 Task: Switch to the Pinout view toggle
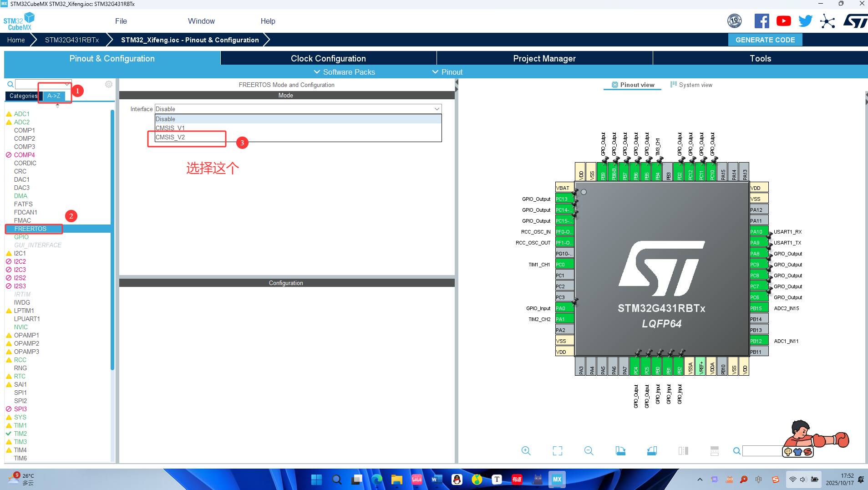click(633, 85)
